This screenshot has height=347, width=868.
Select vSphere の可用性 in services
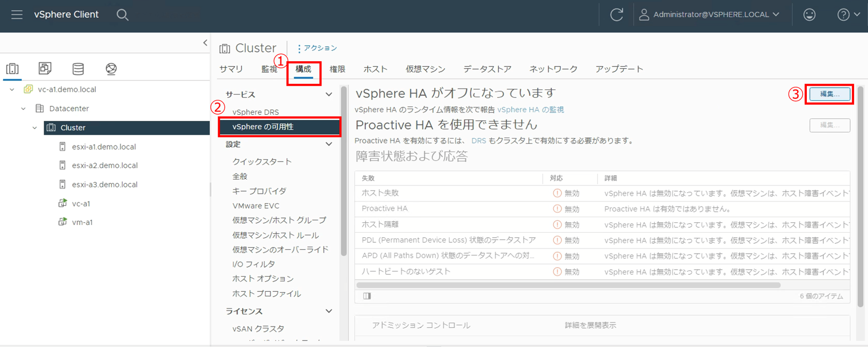click(x=280, y=127)
